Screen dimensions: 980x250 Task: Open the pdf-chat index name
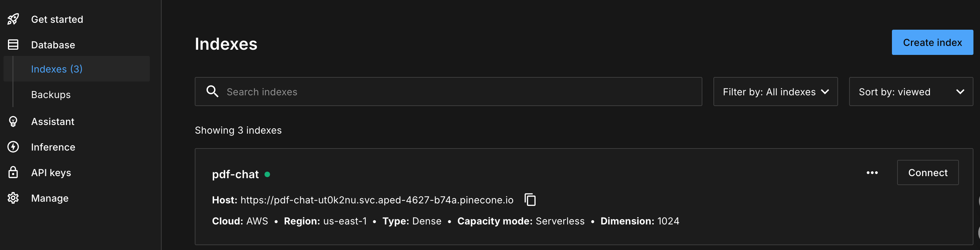[x=235, y=174]
